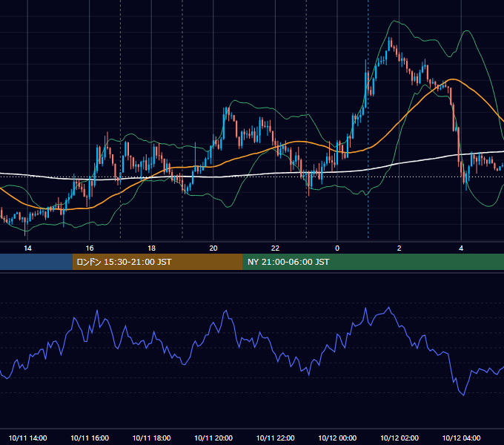Image resolution: width=504 pixels, height=445 pixels.
Task: Click the 18 hour label on time axis
Action: [151, 248]
